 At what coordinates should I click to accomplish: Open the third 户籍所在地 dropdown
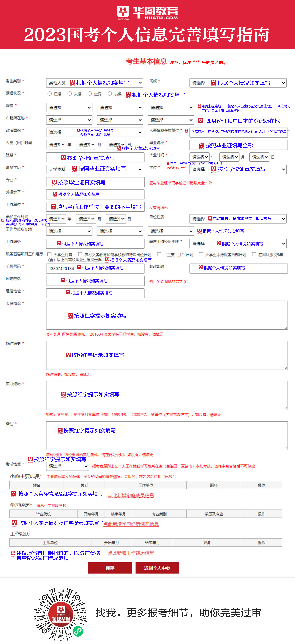click(x=171, y=120)
